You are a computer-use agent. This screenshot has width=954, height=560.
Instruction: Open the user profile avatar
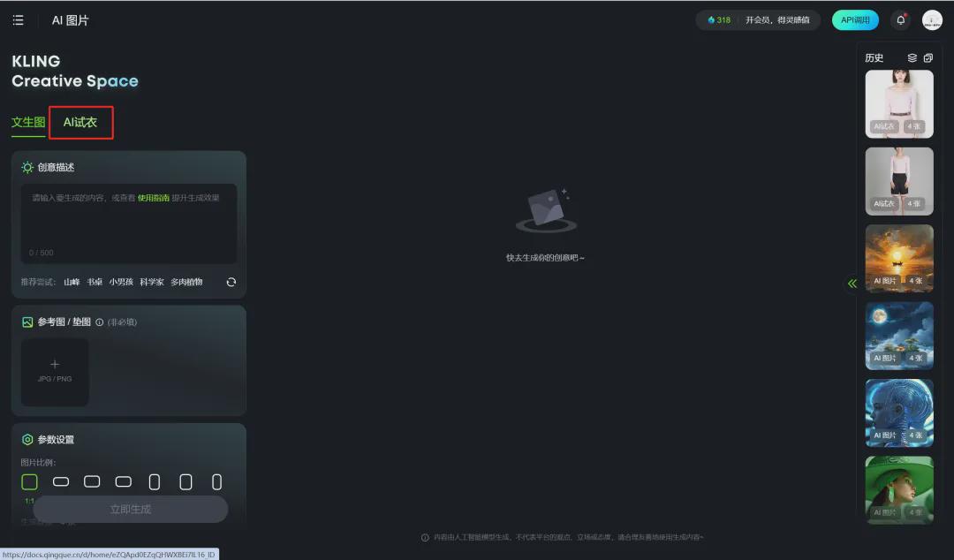932,20
